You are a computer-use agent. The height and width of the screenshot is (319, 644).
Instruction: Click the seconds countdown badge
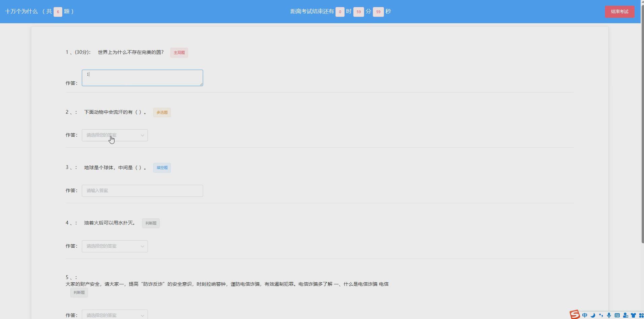click(378, 12)
